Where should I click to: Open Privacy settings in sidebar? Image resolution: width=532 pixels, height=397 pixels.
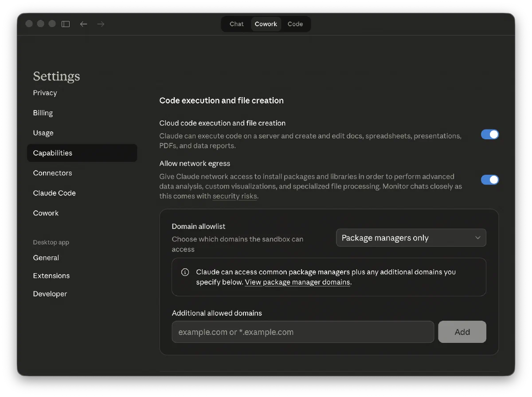45,93
